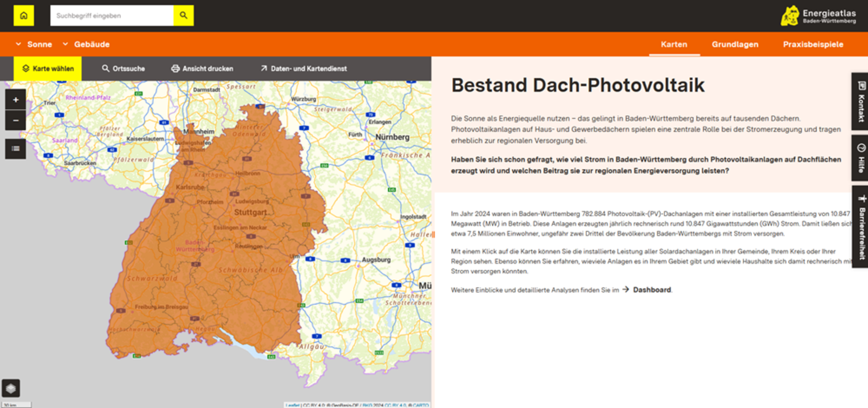
Task: Zoom out of the map
Action: 15,120
